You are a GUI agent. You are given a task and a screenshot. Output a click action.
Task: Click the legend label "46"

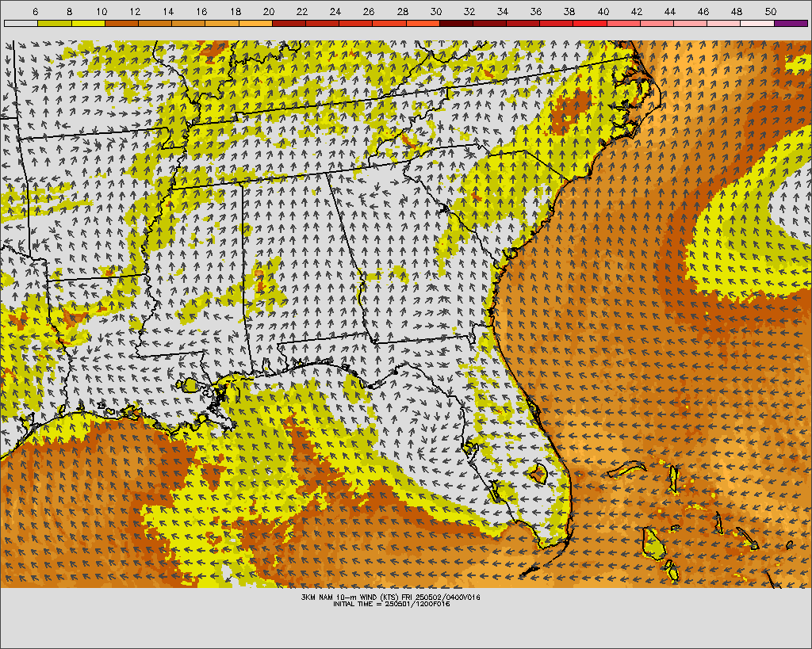[x=703, y=11]
